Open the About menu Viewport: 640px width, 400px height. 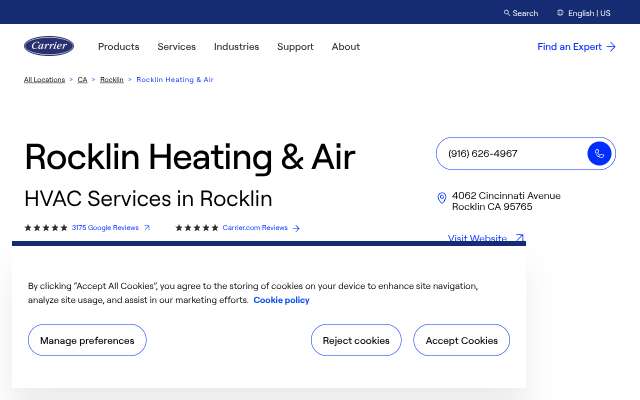tap(346, 47)
